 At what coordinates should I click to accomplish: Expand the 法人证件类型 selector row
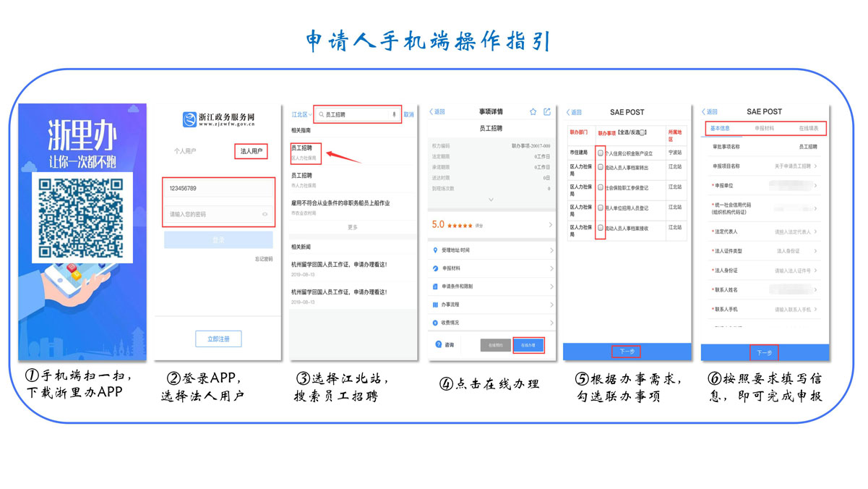point(764,251)
